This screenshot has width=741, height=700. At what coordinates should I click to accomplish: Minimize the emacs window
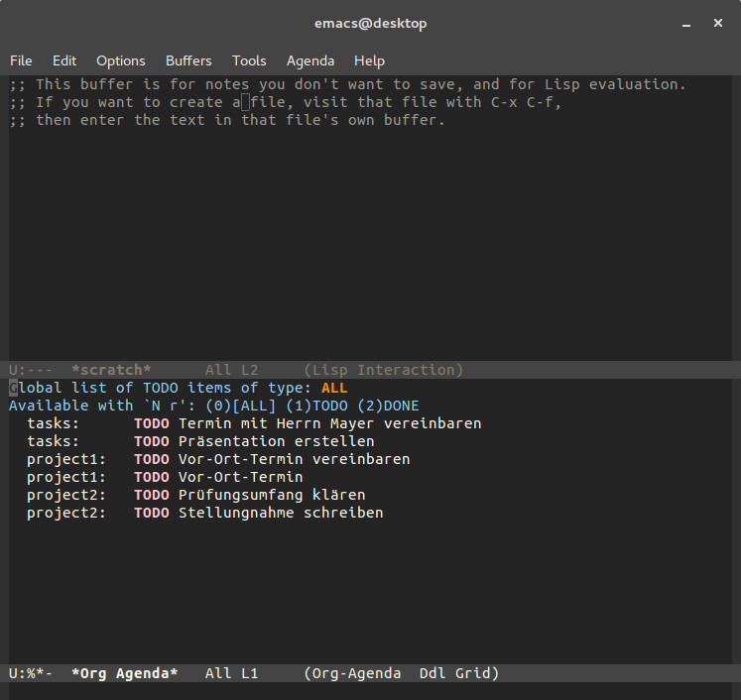(x=686, y=24)
